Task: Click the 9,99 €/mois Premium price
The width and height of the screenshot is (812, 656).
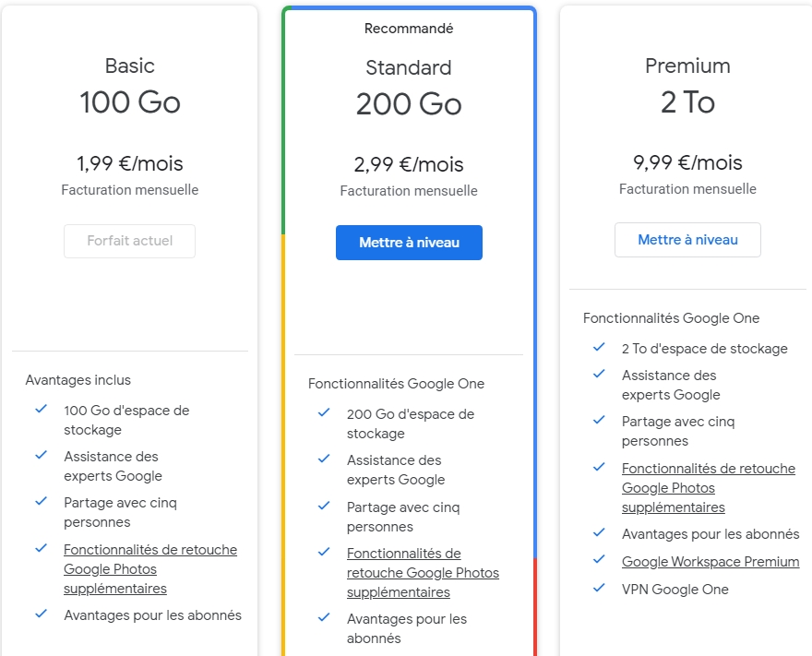Action: point(687,163)
